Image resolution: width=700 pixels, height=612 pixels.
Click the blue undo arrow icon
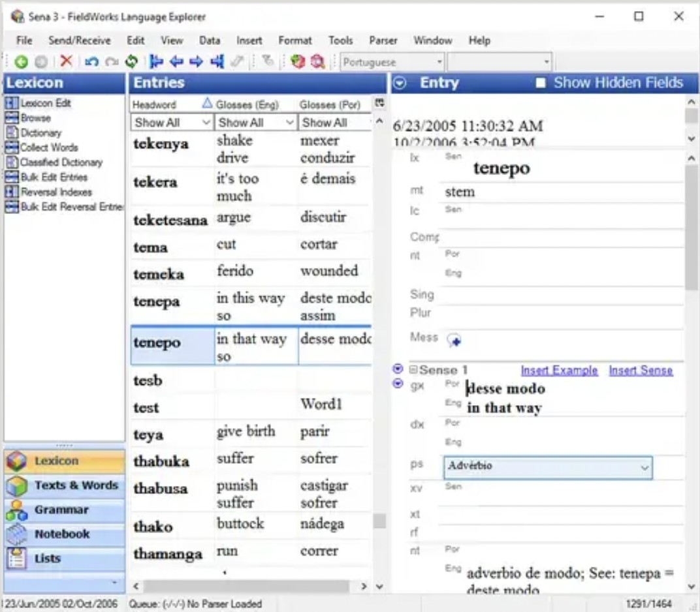coord(91,62)
